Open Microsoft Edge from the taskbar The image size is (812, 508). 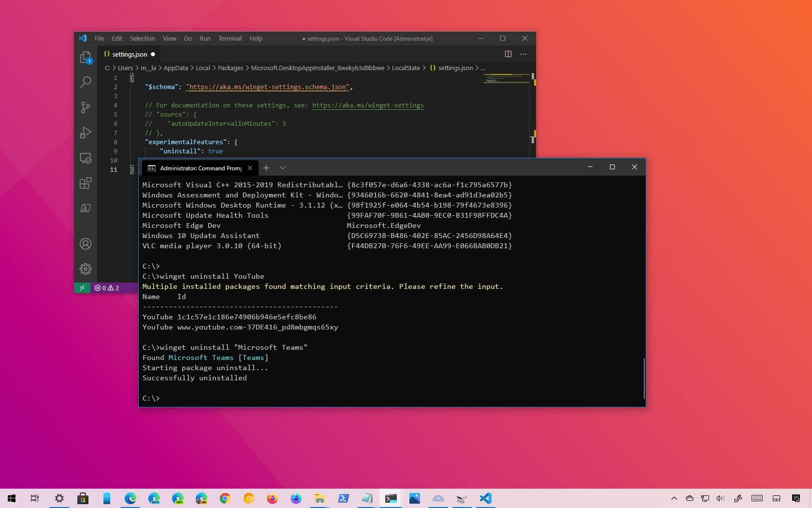(x=130, y=498)
